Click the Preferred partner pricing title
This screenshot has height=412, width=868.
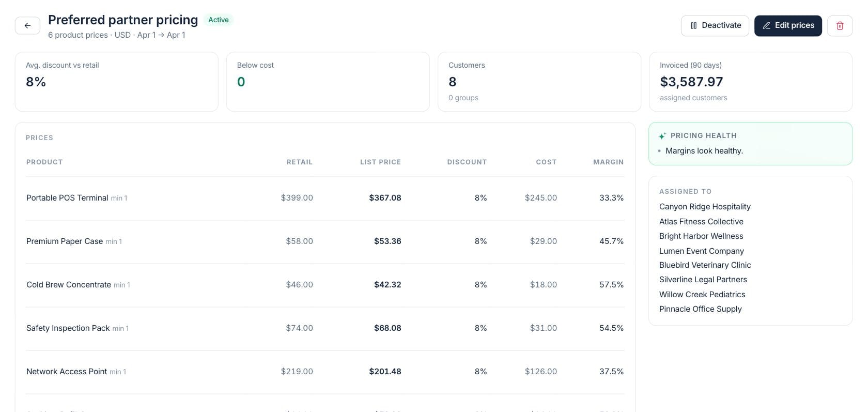[123, 20]
